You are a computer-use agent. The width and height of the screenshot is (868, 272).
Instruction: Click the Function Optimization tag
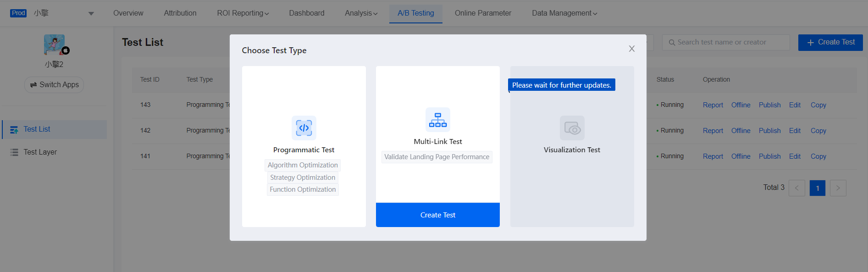coord(303,189)
